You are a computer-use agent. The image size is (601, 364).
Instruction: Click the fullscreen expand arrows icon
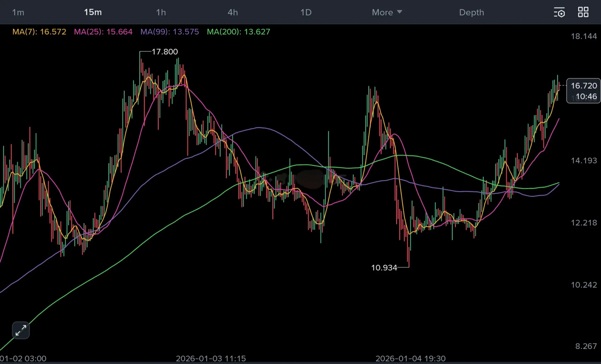pos(21,330)
